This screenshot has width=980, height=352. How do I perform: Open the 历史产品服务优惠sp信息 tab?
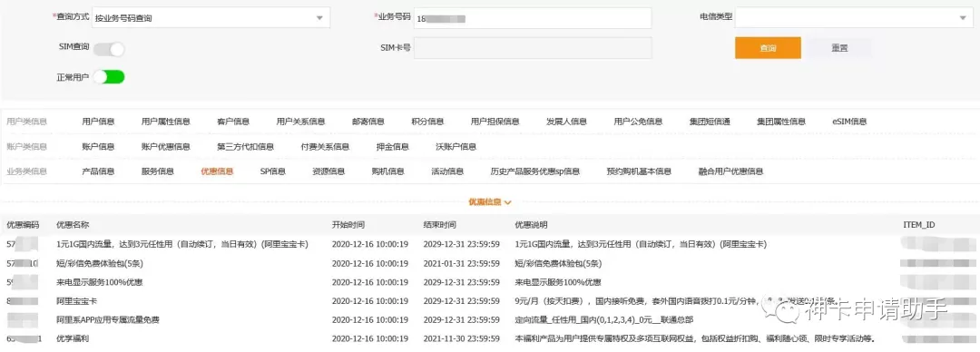point(535,171)
